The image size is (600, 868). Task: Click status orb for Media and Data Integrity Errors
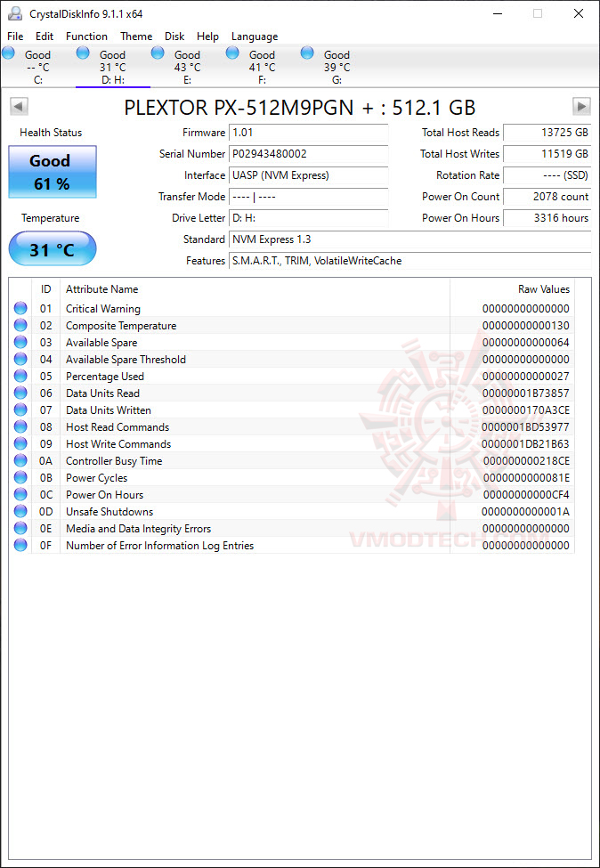pyautogui.click(x=20, y=528)
